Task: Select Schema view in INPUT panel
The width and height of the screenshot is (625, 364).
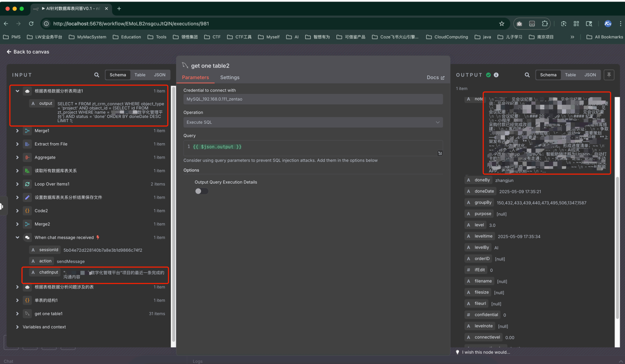Action: (x=118, y=75)
